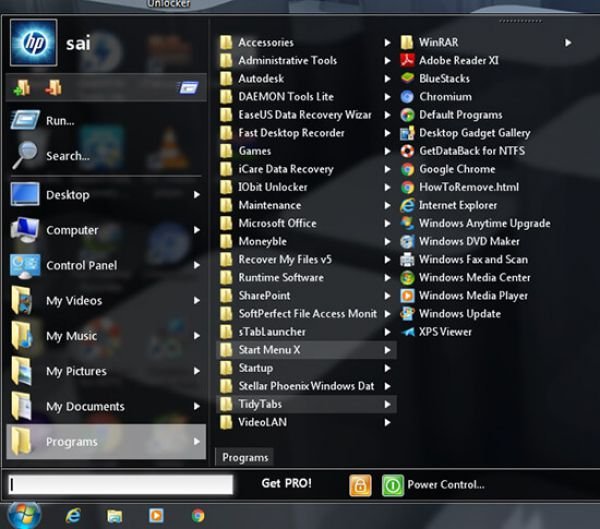Open Google Chrome from the taskbar
Screen dimensions: 600x529
point(198,516)
